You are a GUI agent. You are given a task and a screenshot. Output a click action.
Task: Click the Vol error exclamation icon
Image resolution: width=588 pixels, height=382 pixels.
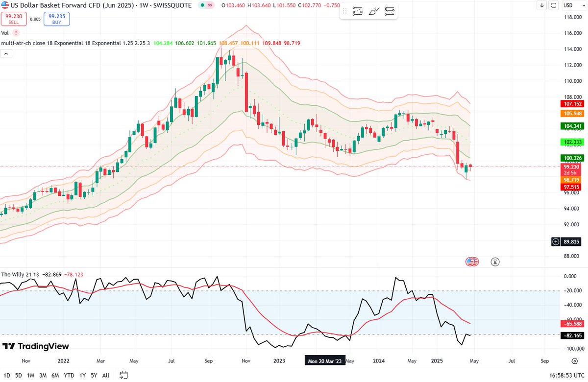click(x=16, y=33)
